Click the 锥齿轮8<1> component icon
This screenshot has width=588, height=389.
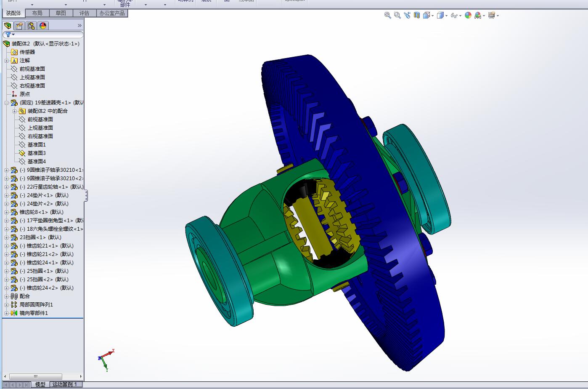(14, 212)
